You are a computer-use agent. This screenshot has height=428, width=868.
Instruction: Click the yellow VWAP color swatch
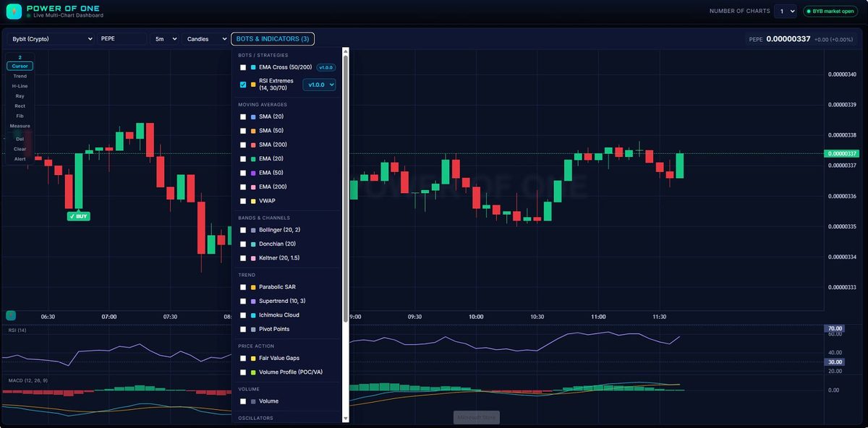(x=253, y=201)
